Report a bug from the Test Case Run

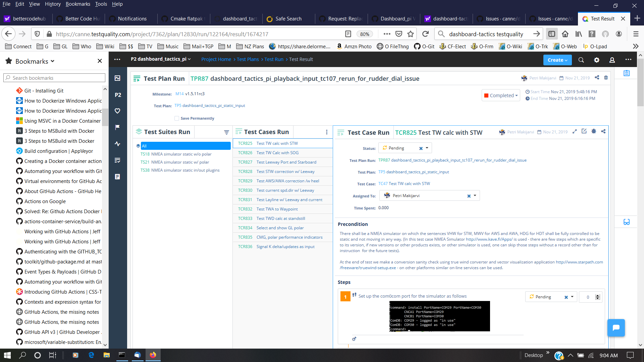click(x=594, y=132)
